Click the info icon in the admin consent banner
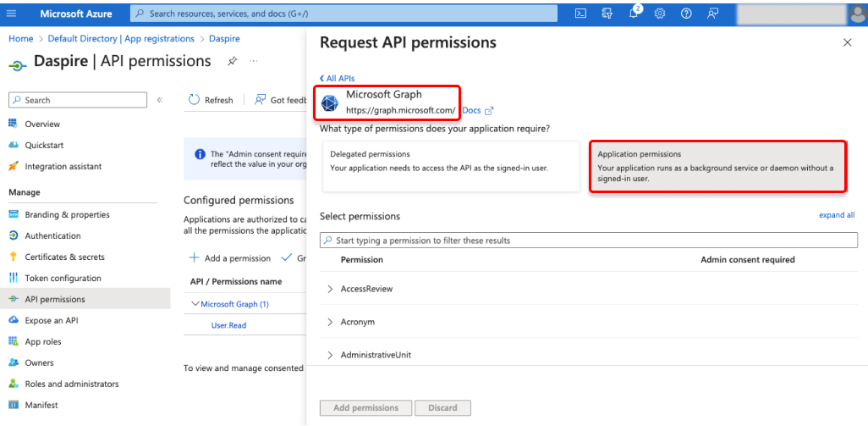868x426 pixels. click(200, 154)
